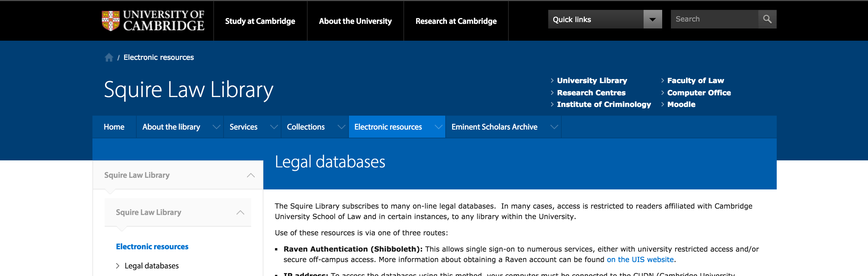868x276 pixels.
Task: Click arrow bullet beside Moodle
Action: pyautogui.click(x=662, y=105)
